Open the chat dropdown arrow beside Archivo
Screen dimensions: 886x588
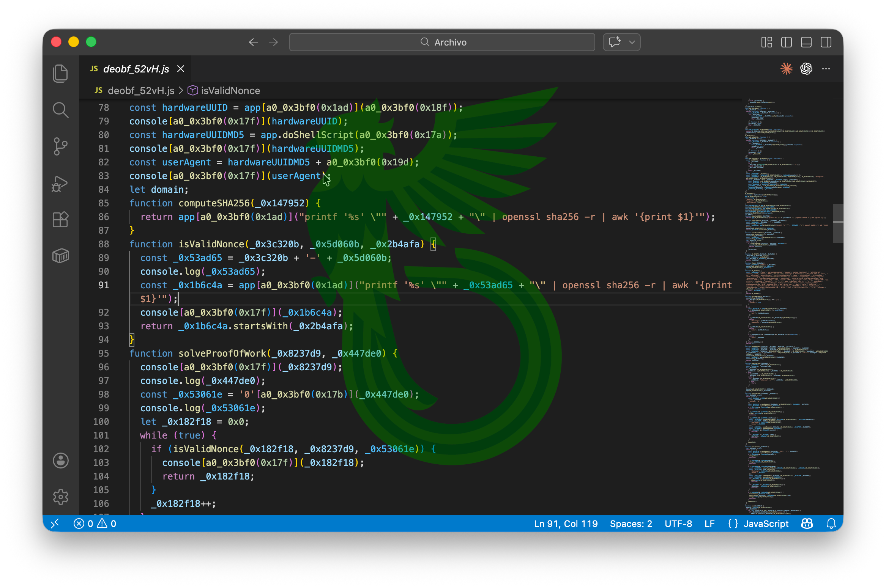[632, 42]
